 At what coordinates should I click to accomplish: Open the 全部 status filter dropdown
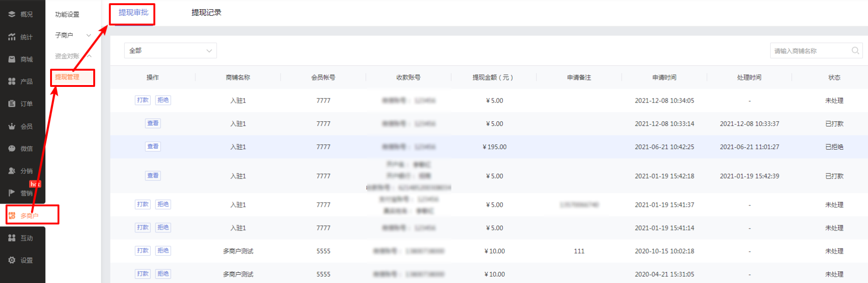click(x=170, y=51)
